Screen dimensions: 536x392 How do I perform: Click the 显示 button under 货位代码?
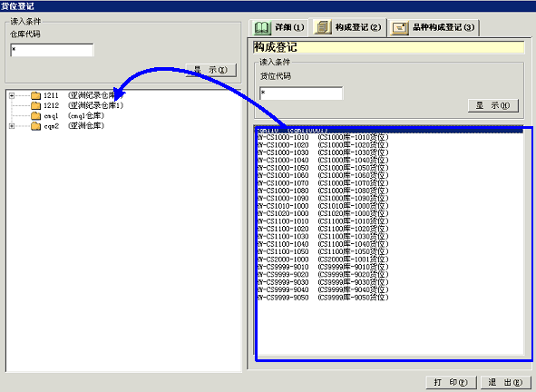(x=493, y=105)
